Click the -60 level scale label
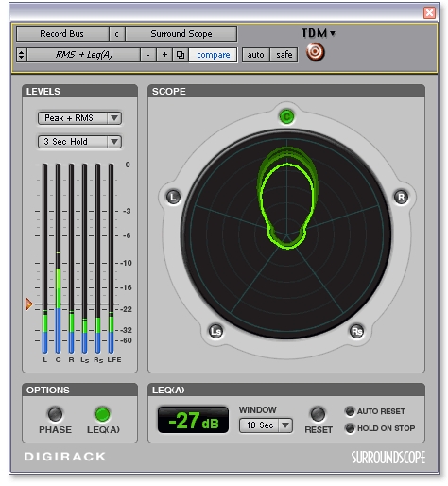This screenshot has height=486, width=448. click(x=126, y=340)
